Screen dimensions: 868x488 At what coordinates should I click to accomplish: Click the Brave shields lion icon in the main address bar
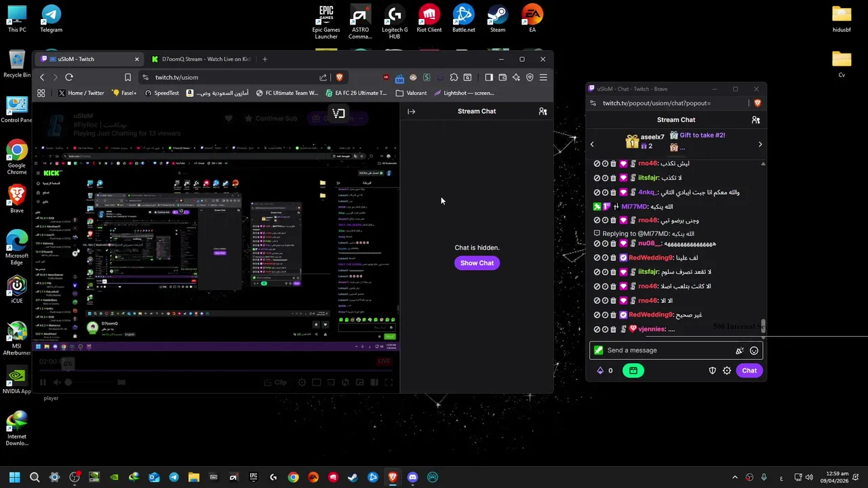pos(339,77)
